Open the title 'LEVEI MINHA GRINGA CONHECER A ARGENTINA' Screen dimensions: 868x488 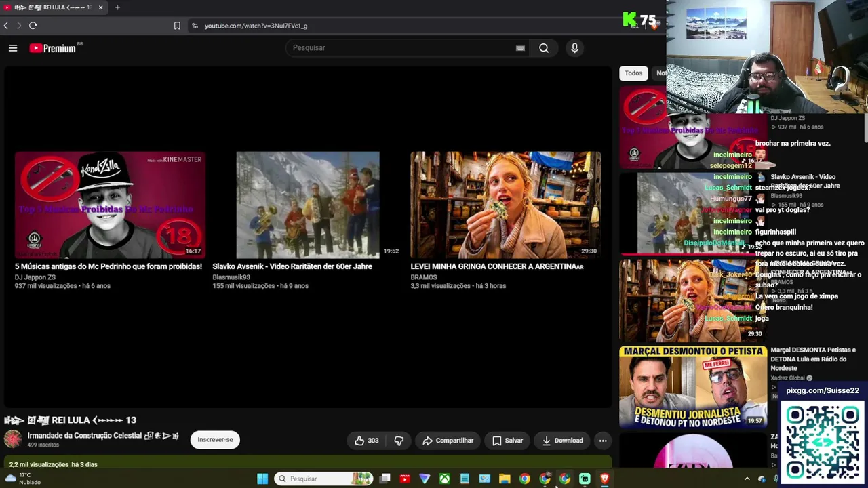tap(497, 266)
